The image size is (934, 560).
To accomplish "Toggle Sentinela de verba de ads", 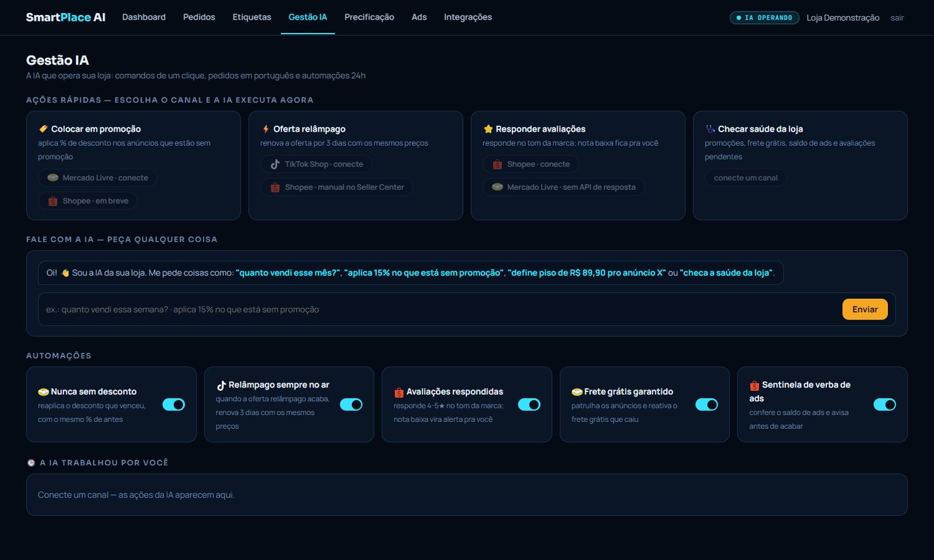I will pyautogui.click(x=885, y=404).
